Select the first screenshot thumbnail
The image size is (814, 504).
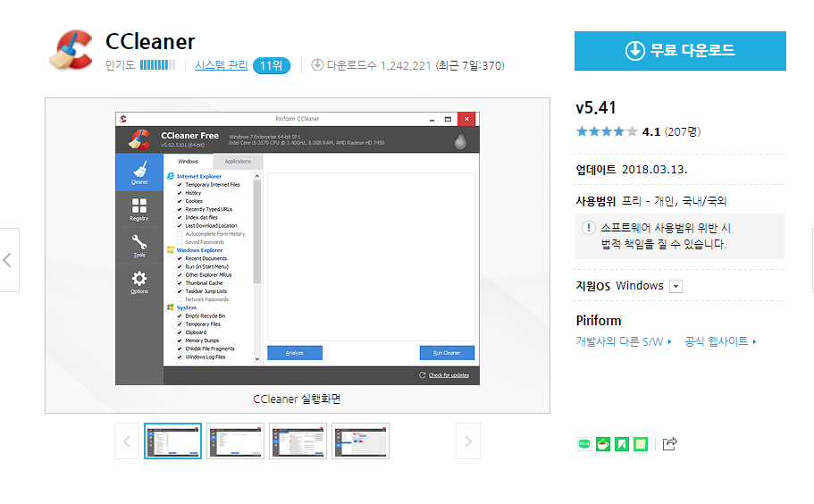[x=172, y=441]
